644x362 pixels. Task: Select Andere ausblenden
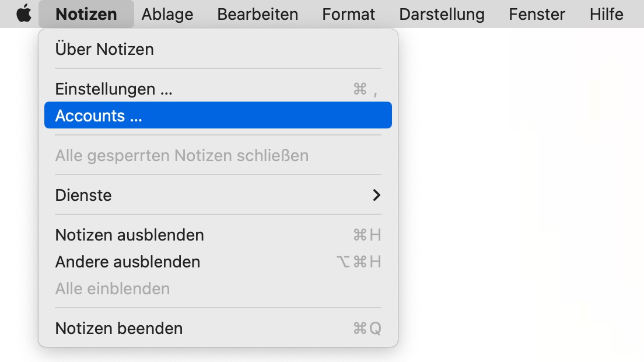[x=128, y=262]
